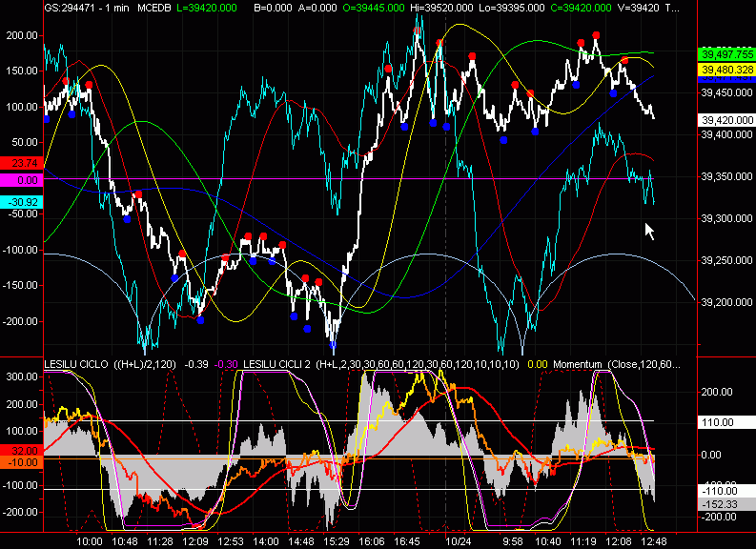Select the Hi=39520.000 high value
The width and height of the screenshot is (756, 549).
pos(441,8)
